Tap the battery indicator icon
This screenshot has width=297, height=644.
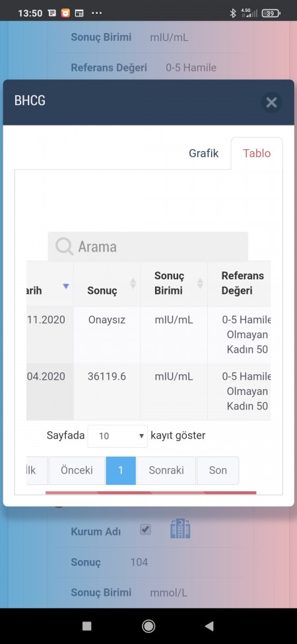[271, 13]
